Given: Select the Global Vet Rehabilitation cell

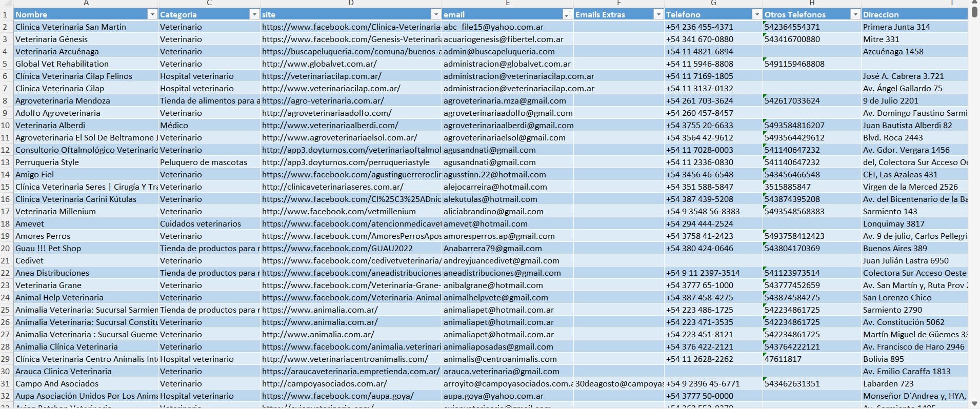Looking at the screenshot, I should 86,64.
